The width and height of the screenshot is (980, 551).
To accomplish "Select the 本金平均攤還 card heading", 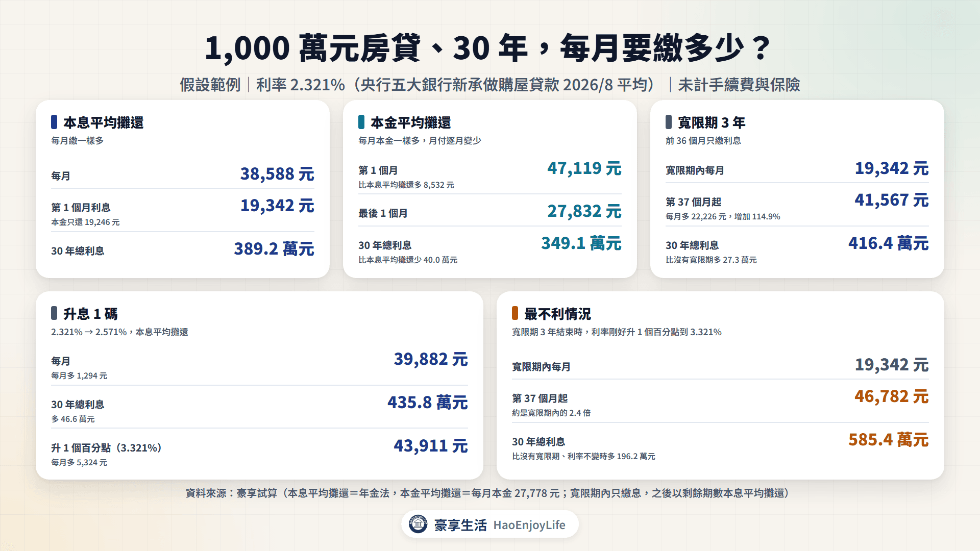I will (410, 122).
